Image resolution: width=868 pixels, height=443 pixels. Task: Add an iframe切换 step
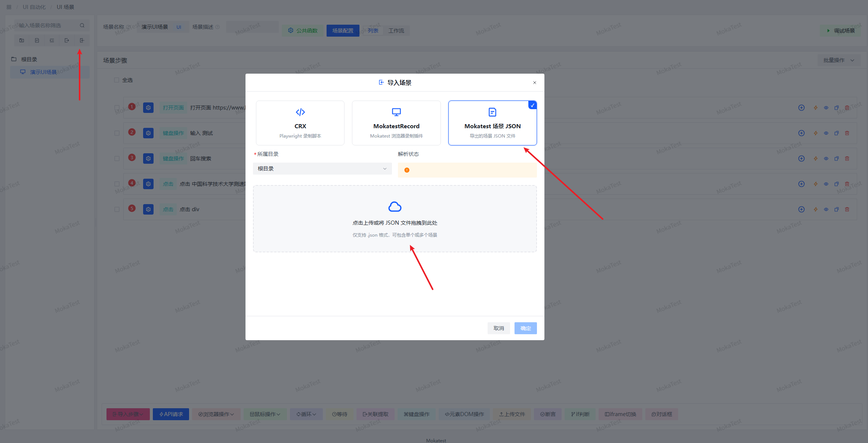[x=620, y=414]
